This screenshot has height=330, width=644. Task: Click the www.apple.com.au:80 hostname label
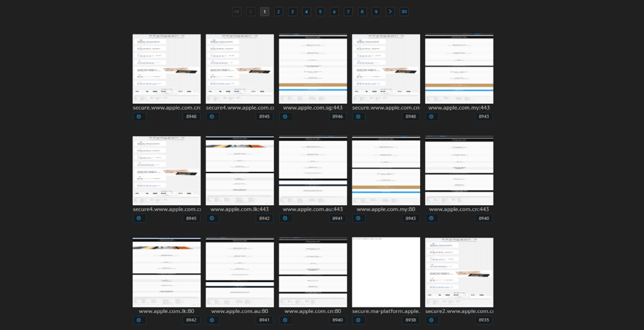tap(240, 311)
